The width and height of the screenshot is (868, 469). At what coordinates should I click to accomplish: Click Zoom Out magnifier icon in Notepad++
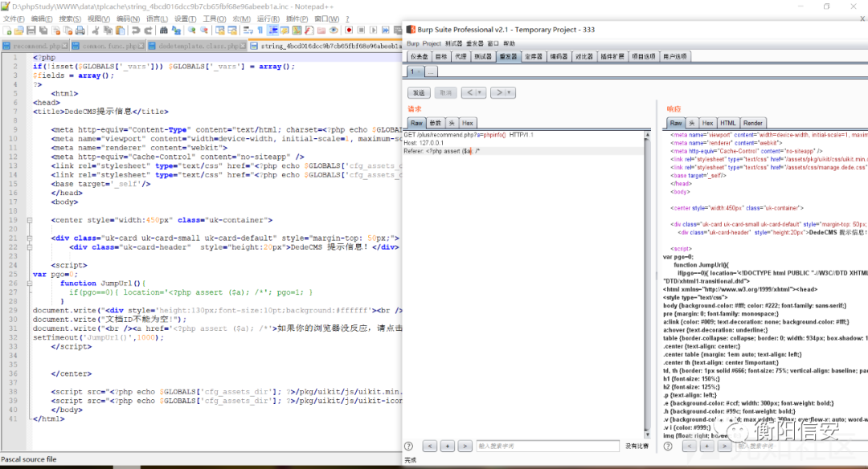point(204,31)
